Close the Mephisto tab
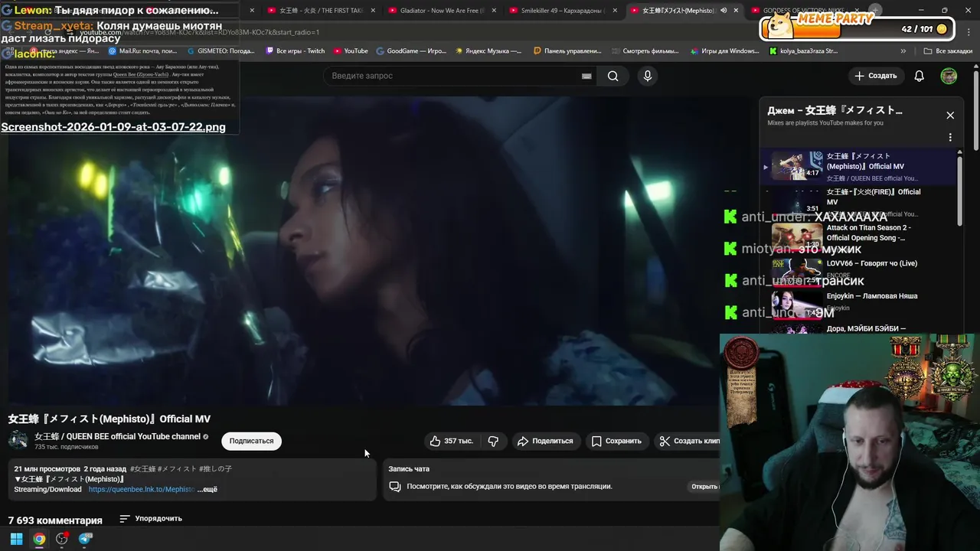This screenshot has width=980, height=551. click(x=736, y=11)
